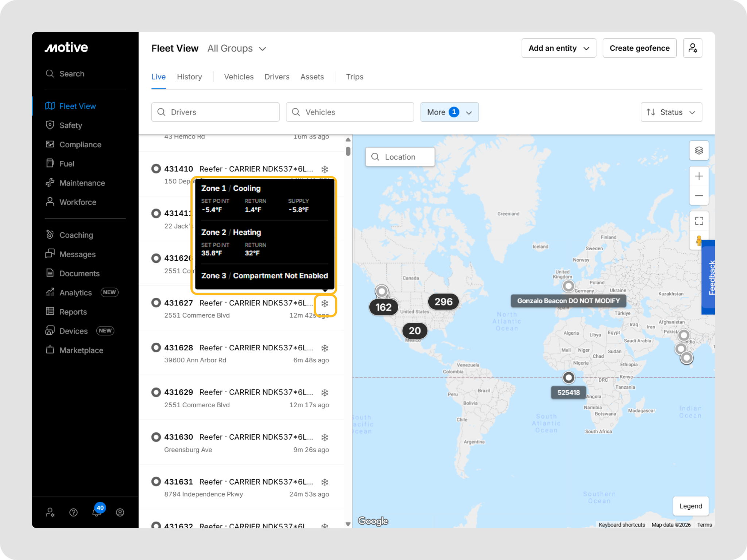Go to Maintenance section in sidebar
This screenshot has width=747, height=560.
(x=82, y=183)
